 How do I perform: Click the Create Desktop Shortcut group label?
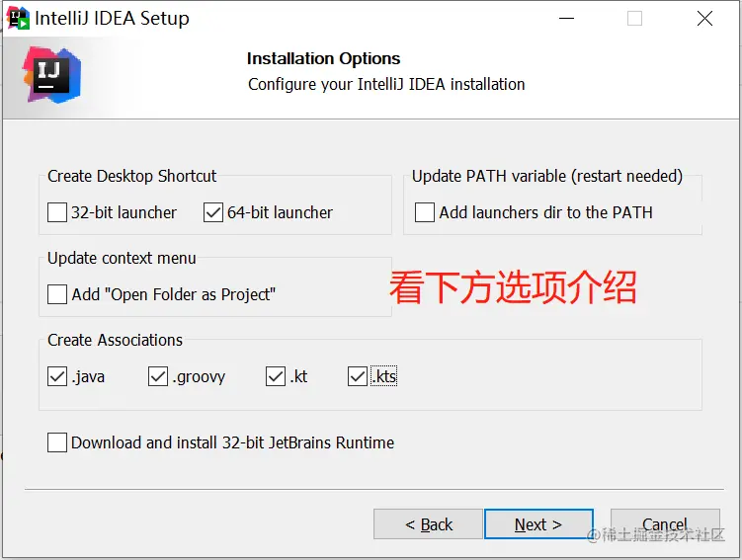point(132,176)
